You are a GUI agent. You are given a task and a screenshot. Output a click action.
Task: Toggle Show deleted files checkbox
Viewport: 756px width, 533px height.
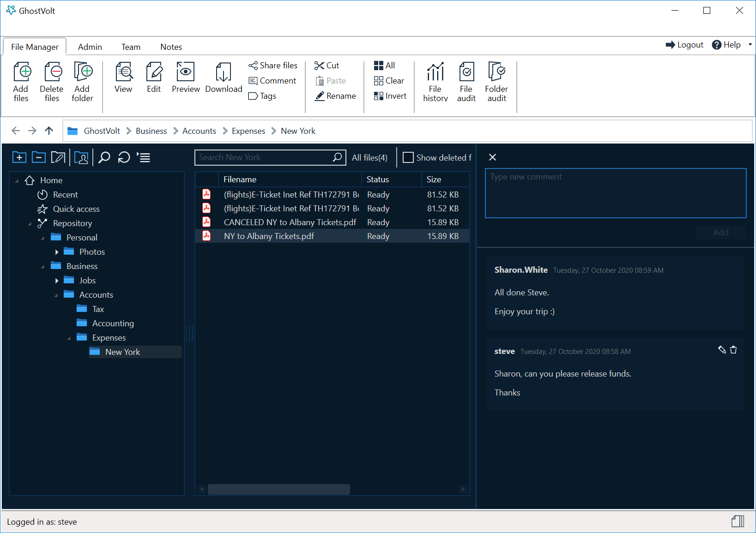pos(408,157)
